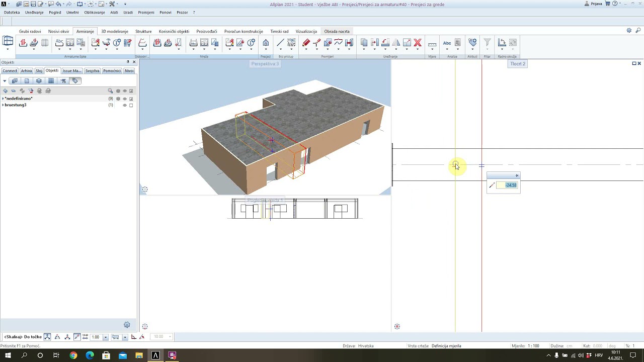Screen dimensions: 644x362
Task: Toggle the active state cube for *nedefinirano*
Action: pos(118,99)
